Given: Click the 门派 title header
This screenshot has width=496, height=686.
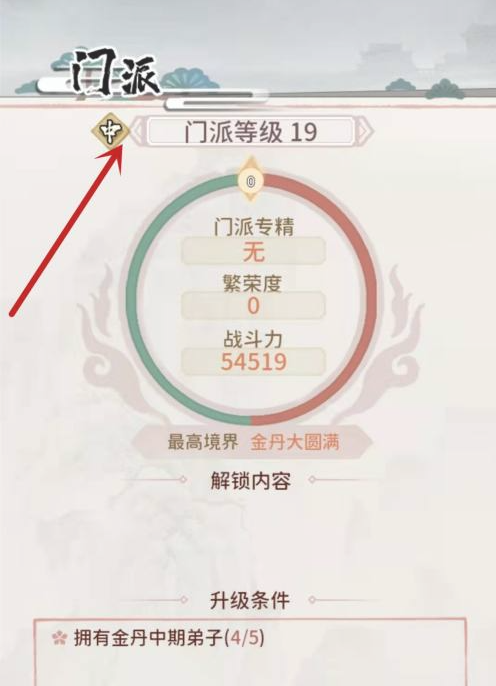Looking at the screenshot, I should point(115,74).
